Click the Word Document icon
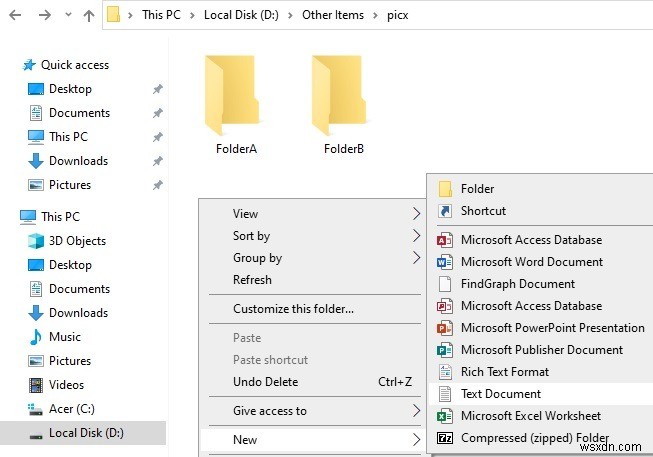Viewport: 653px width, 457px height. click(445, 262)
